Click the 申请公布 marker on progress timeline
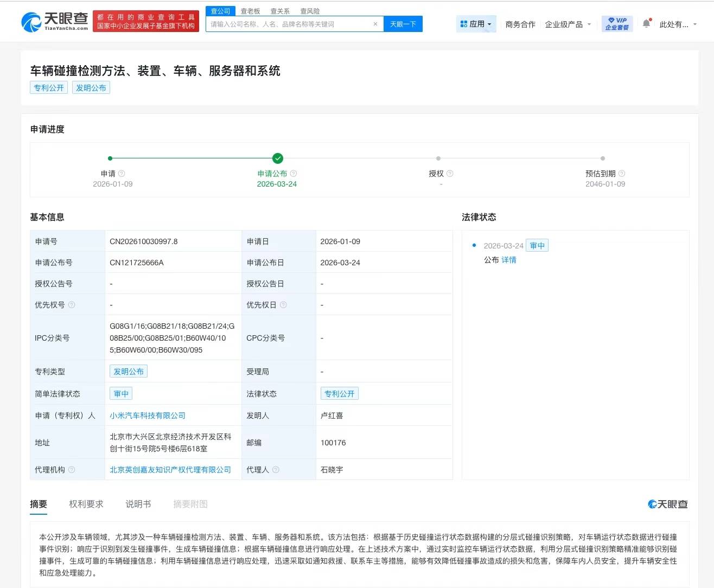The image size is (714, 588). click(277, 158)
